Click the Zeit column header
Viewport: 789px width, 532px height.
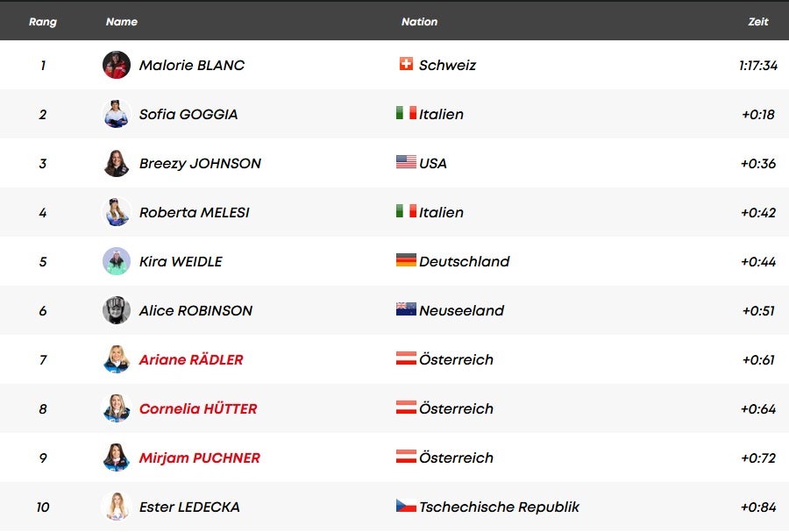click(x=758, y=22)
